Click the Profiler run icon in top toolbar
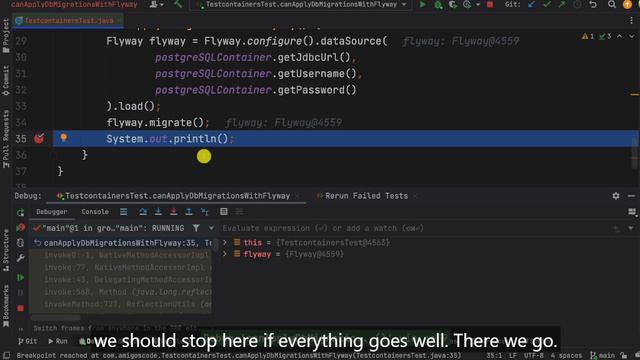The width and height of the screenshot is (640, 360). 467,4
